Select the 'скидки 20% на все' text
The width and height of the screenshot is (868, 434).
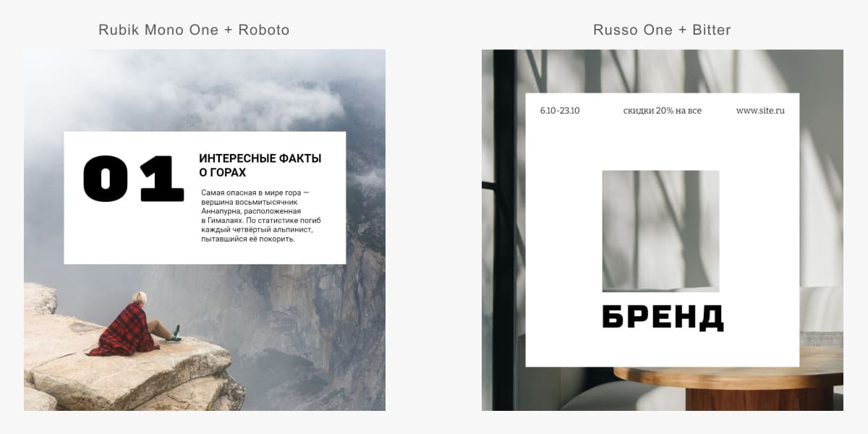pos(662,111)
